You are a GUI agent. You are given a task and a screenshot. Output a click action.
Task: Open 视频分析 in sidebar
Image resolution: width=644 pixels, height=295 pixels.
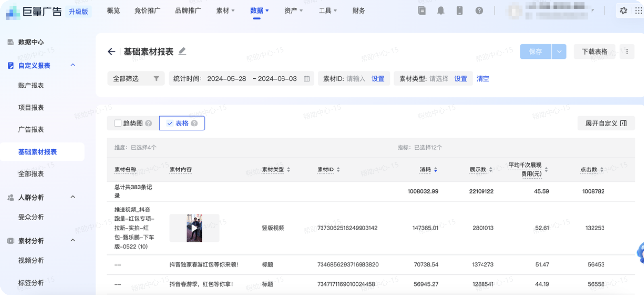[x=31, y=261]
